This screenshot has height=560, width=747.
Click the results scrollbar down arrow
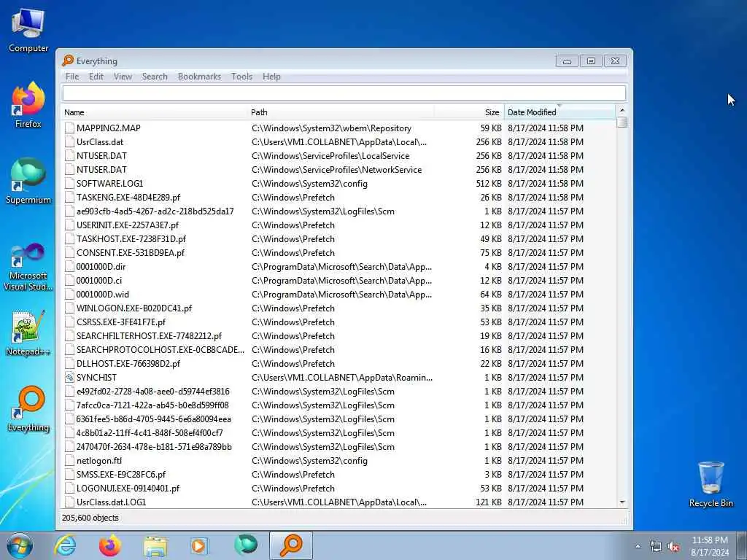coord(622,502)
